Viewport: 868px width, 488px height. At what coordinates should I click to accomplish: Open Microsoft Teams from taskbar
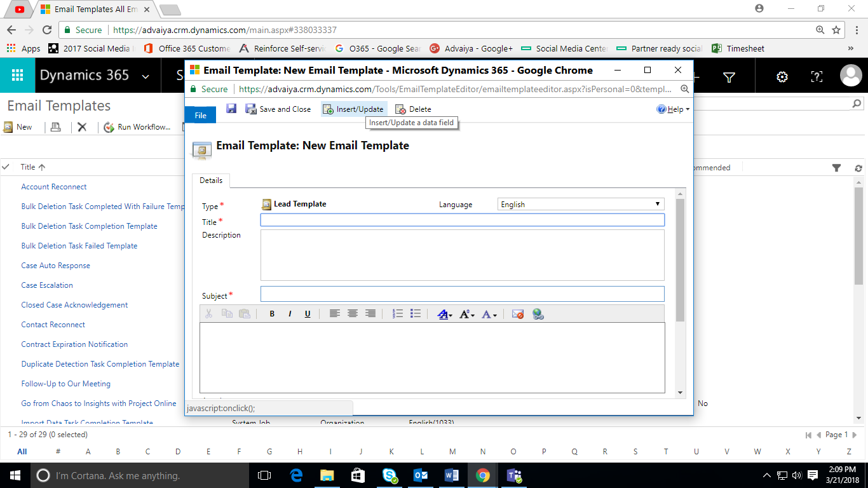513,475
